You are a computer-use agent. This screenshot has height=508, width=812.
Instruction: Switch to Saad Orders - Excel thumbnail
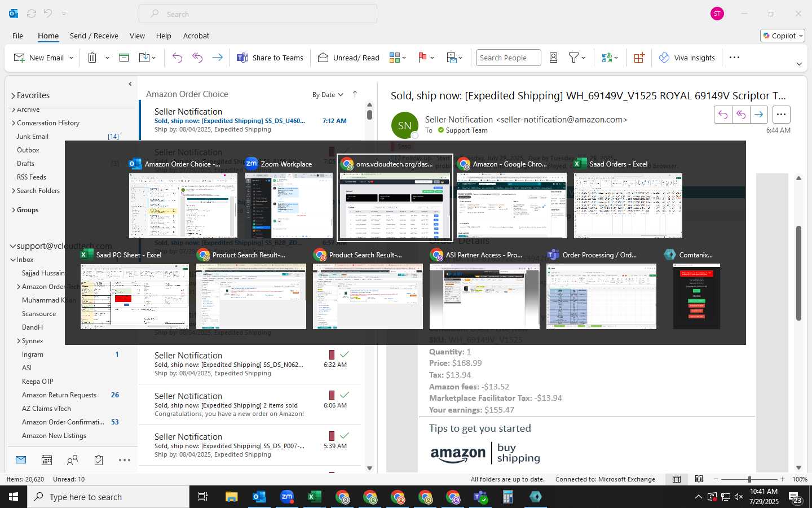pyautogui.click(x=628, y=205)
